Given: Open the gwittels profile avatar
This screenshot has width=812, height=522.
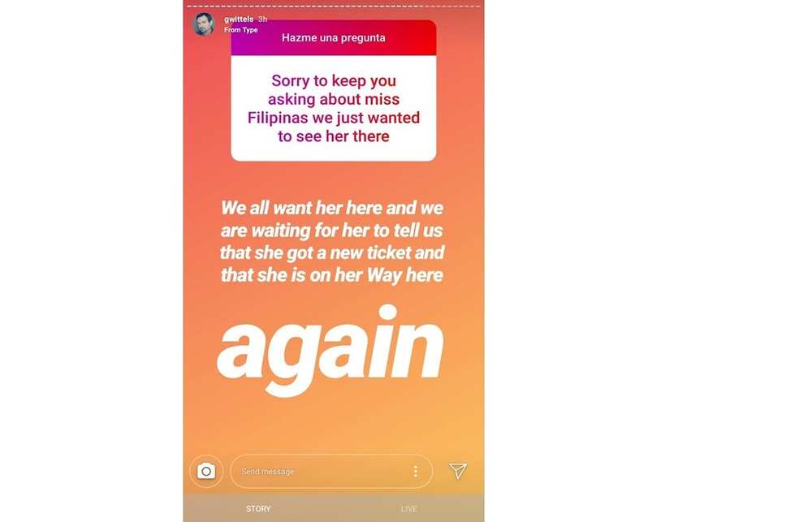Looking at the screenshot, I should [x=204, y=24].
